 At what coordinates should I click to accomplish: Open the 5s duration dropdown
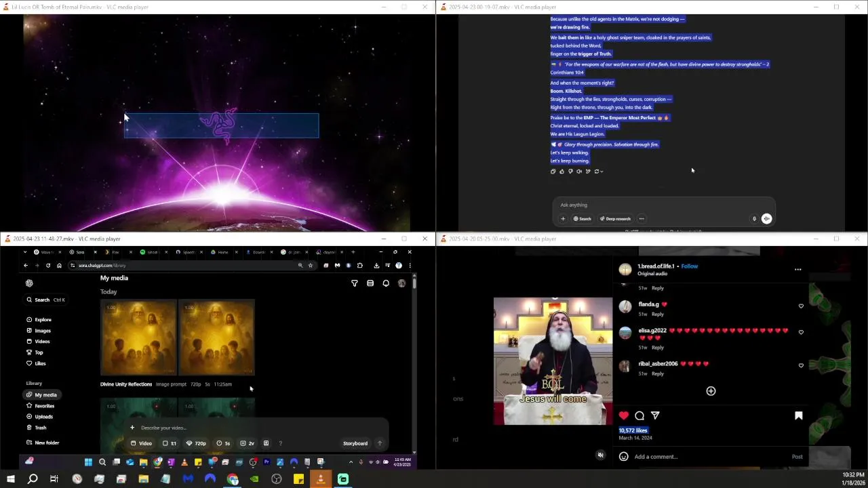223,443
